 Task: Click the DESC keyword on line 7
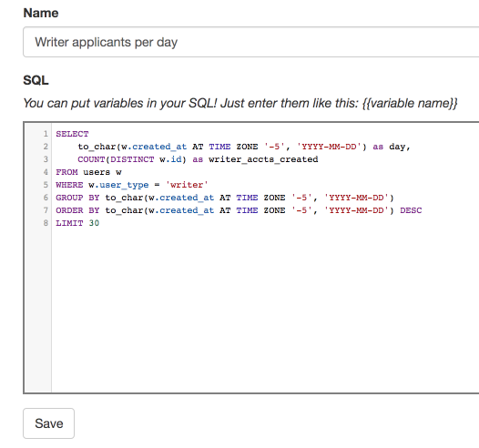pos(411,210)
